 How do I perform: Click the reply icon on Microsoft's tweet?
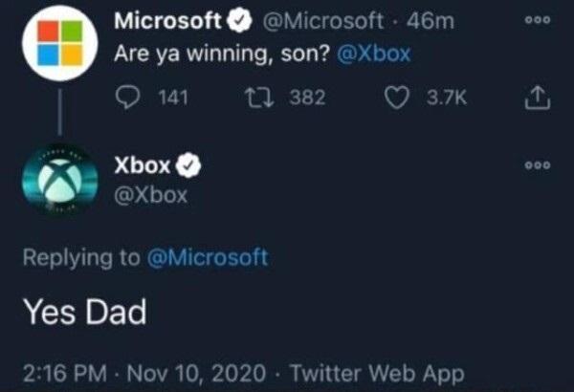point(126,97)
